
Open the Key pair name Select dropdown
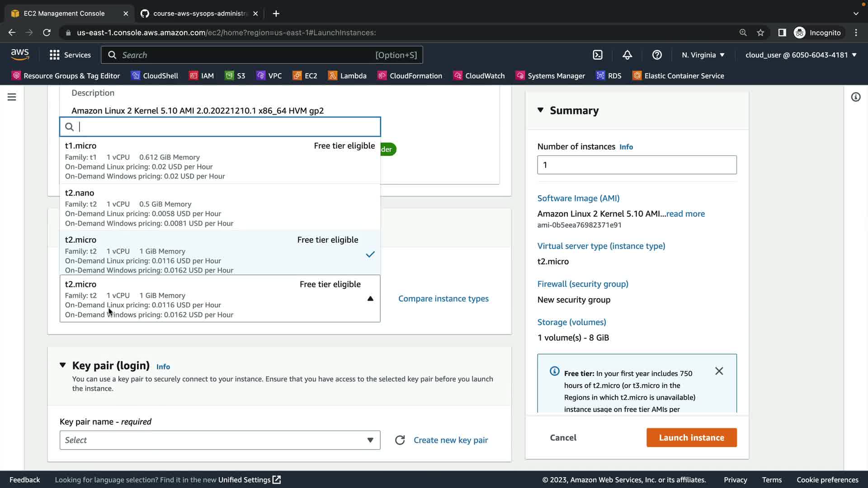(220, 440)
